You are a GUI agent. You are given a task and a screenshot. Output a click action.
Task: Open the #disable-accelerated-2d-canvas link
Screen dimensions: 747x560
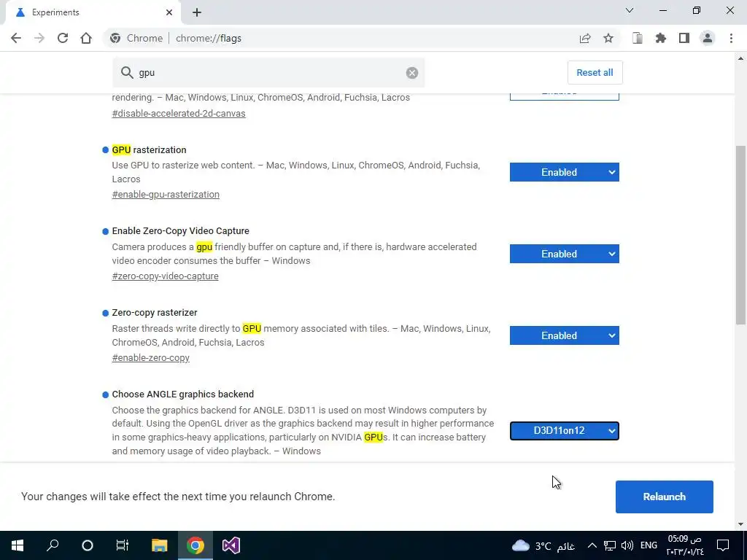[179, 113]
